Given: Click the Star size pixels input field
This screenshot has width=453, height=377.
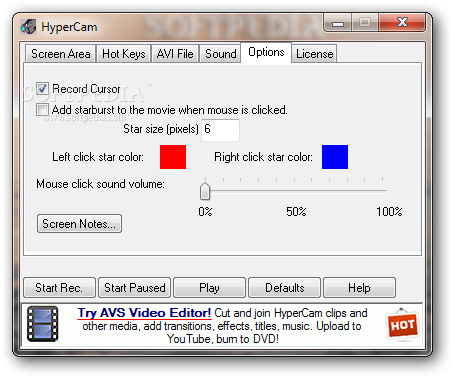Looking at the screenshot, I should [220, 130].
